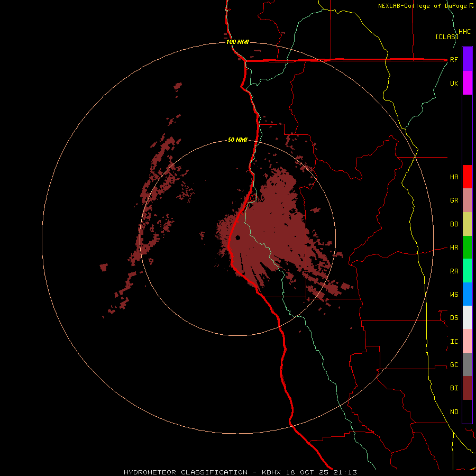Click the HR green legend swatch
Viewport: 476px width, 476px height.
coord(467,248)
